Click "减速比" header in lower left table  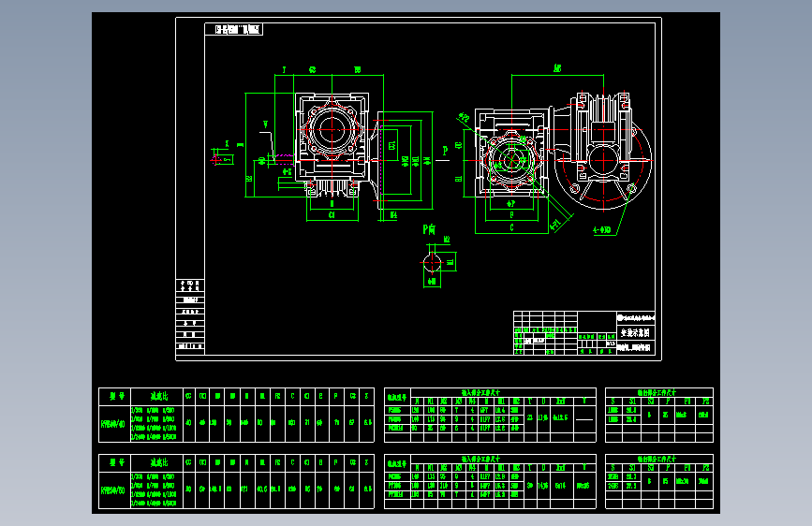point(159,463)
